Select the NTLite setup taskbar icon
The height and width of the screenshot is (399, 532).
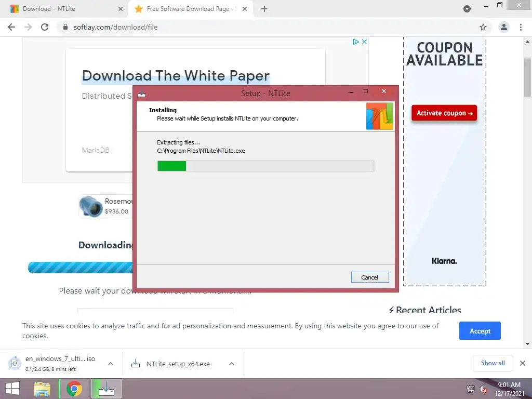107,389
